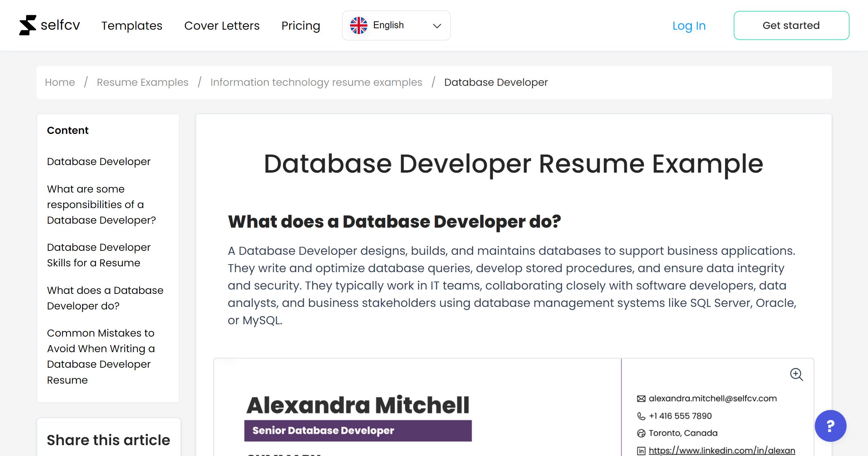868x456 pixels.
Task: Click the selfcv wordmark text
Action: coord(60,25)
